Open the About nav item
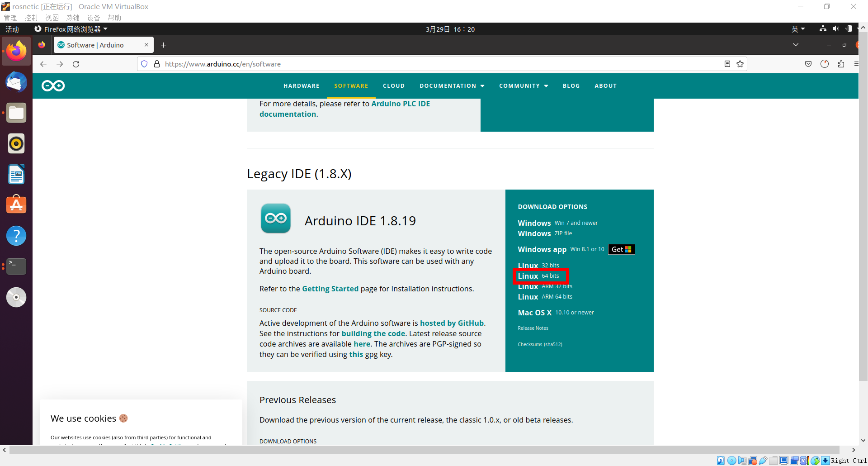 606,86
